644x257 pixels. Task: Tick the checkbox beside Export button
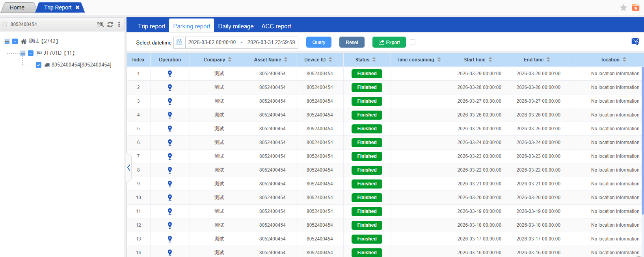(413, 42)
